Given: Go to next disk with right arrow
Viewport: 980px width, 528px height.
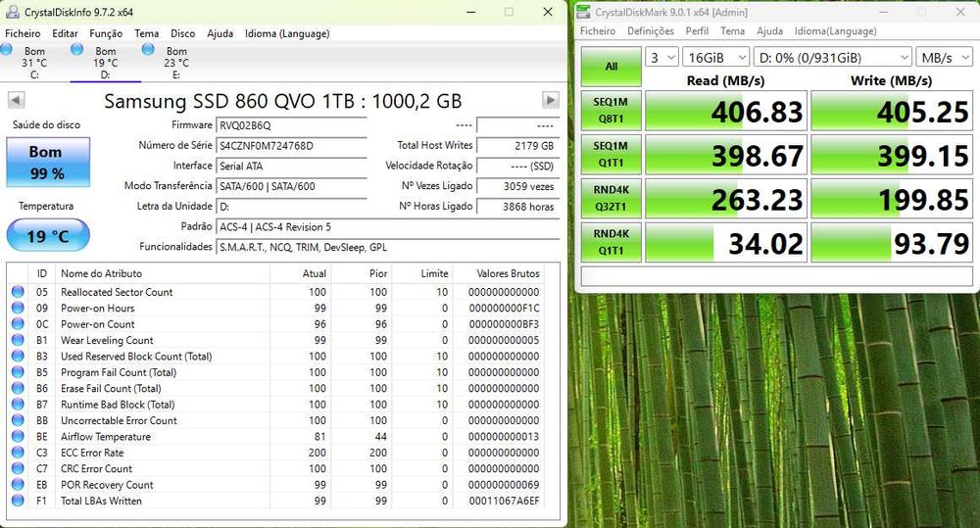Looking at the screenshot, I should point(550,100).
